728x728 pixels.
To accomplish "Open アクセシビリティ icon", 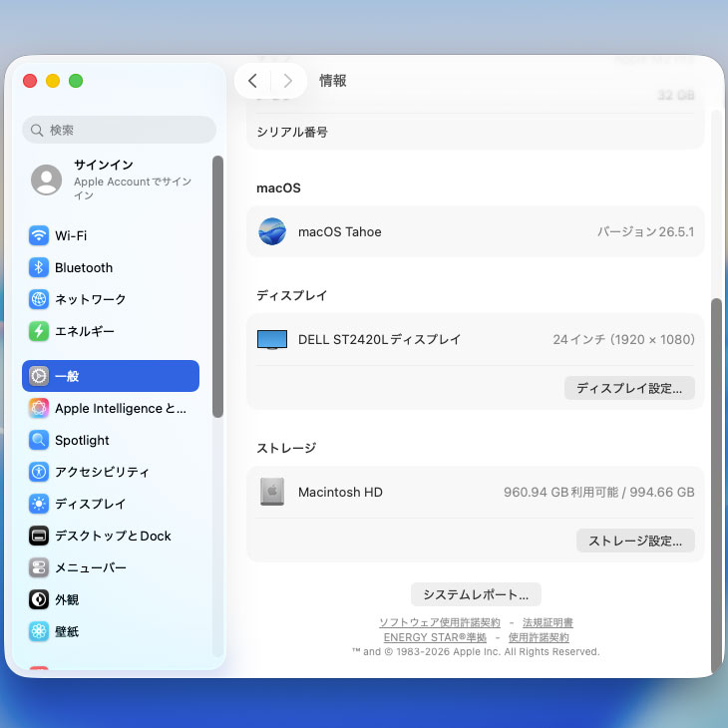I will click(39, 472).
